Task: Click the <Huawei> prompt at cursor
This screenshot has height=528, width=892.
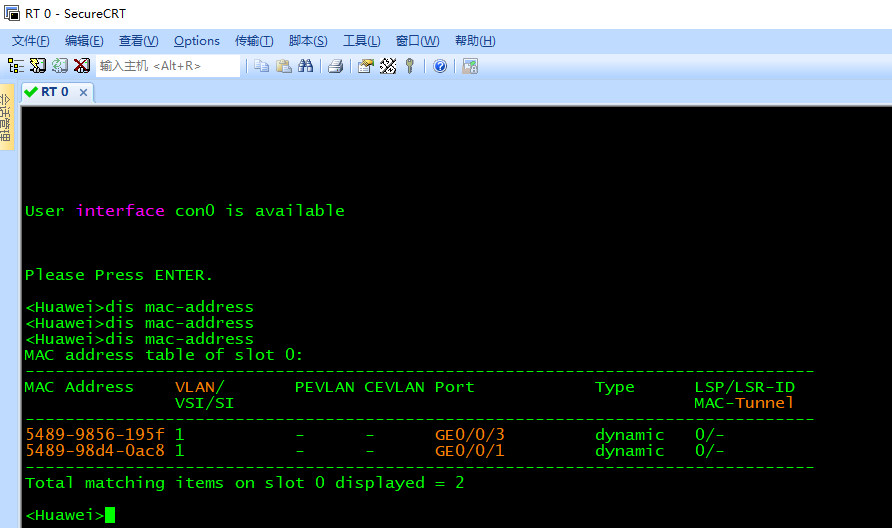Action: 65,515
